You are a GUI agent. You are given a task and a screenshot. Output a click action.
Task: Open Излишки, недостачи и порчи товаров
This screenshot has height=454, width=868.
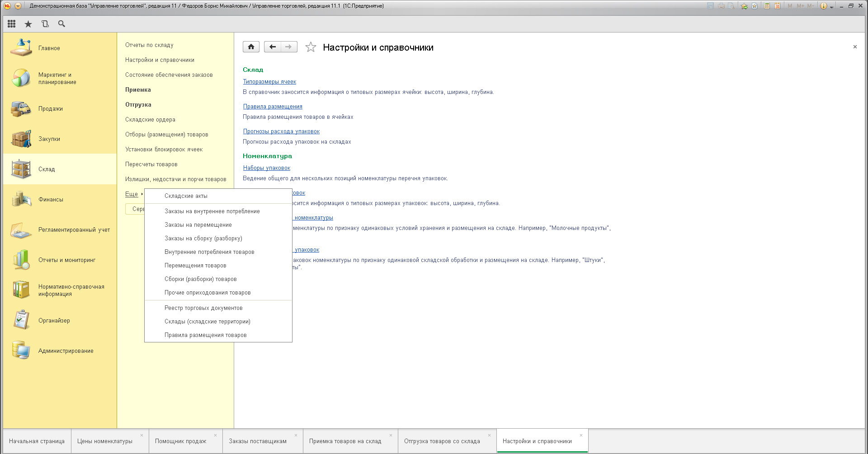point(176,179)
